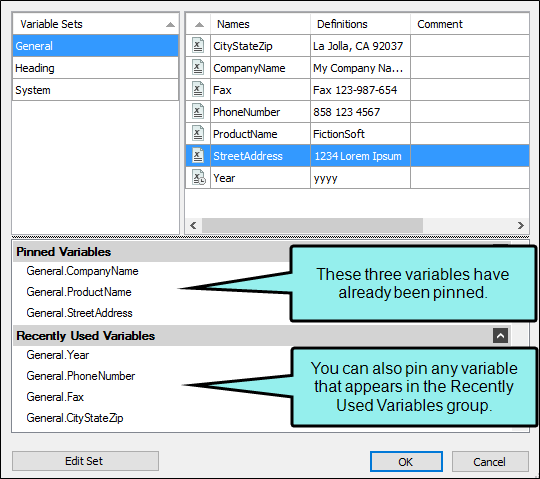Click the StreetAddress variable icon
540x479 pixels.
point(198,156)
